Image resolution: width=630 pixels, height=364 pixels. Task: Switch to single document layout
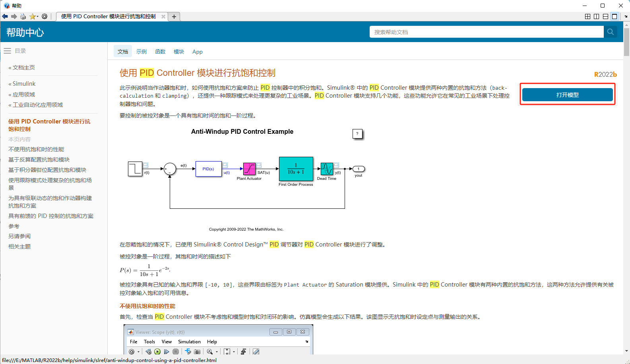pyautogui.click(x=614, y=16)
